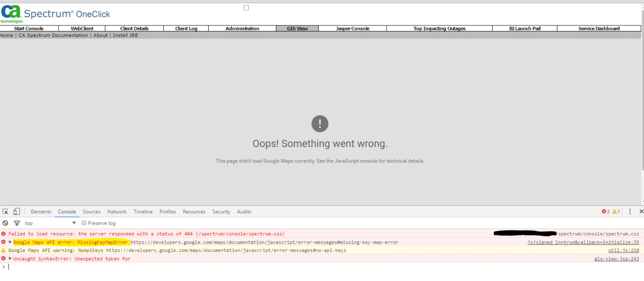Click the red error count indicator

point(605,212)
